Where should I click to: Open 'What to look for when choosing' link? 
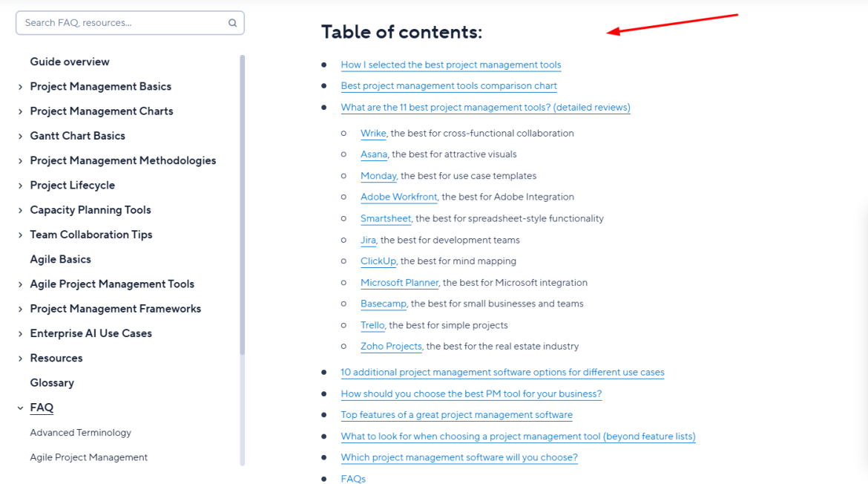coord(518,436)
